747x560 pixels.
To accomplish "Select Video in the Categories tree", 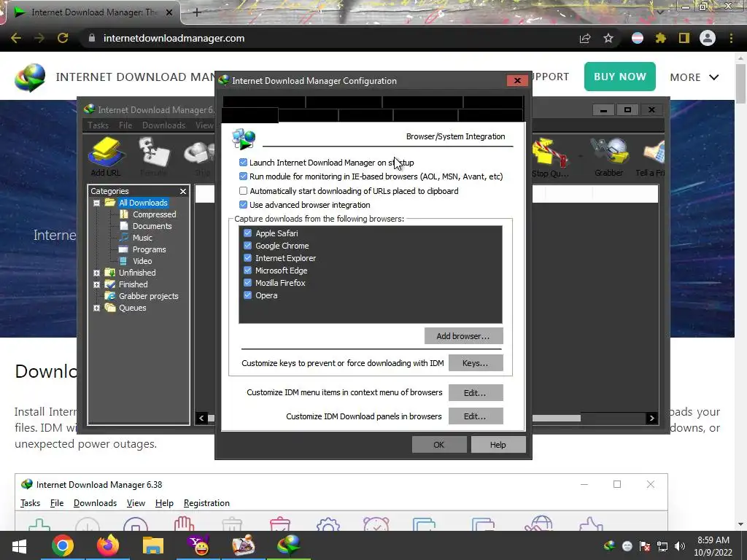I will (x=142, y=261).
